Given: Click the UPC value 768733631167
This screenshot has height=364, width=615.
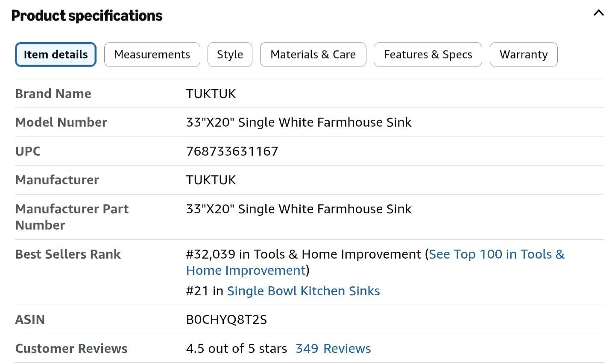Looking at the screenshot, I should (232, 151).
